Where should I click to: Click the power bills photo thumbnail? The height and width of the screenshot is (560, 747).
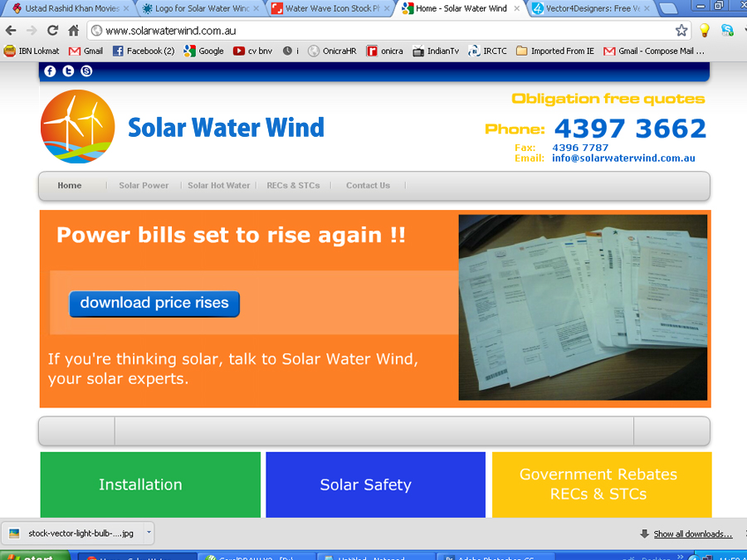click(x=583, y=308)
